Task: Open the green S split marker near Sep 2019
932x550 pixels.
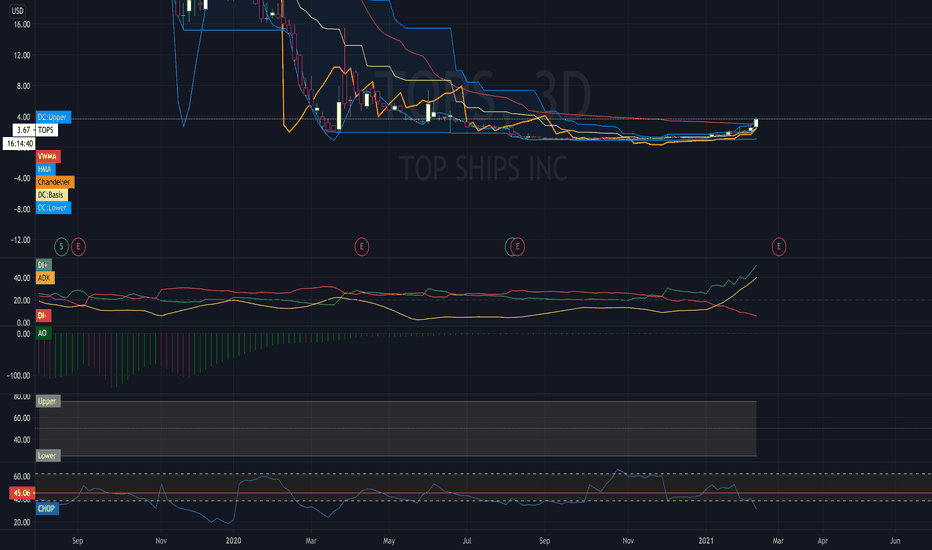Action: [x=61, y=246]
